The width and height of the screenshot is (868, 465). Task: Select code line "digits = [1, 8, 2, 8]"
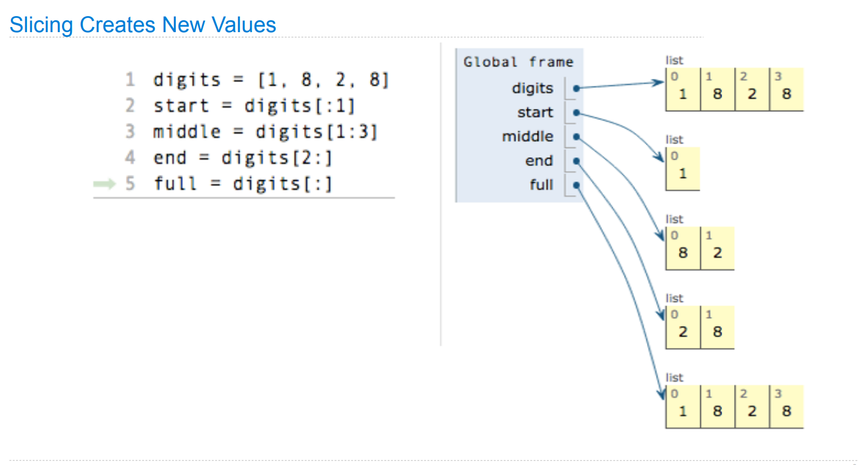(271, 80)
